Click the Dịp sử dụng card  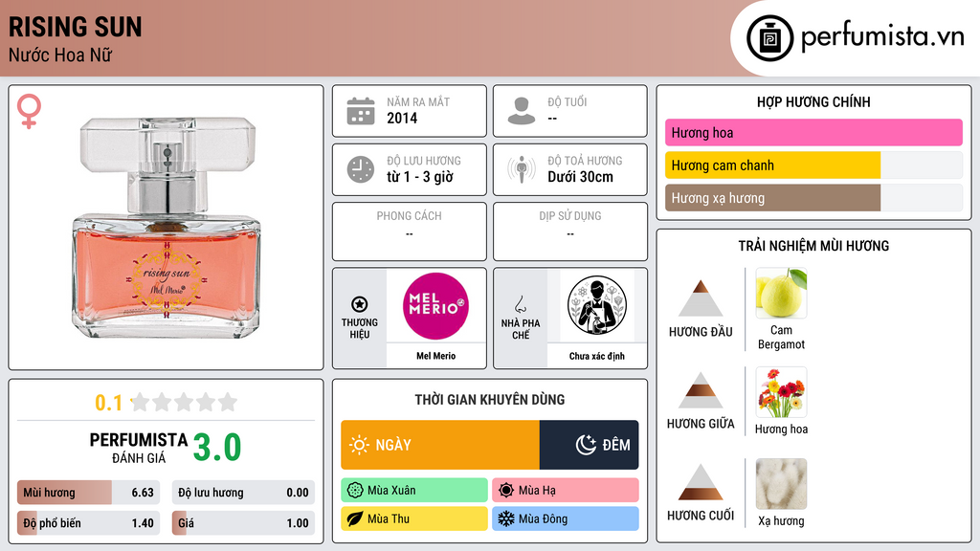[x=570, y=231]
